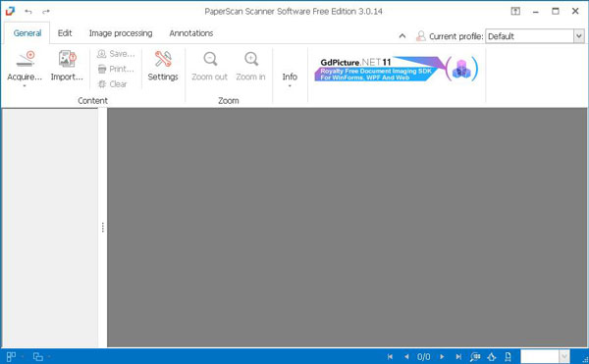The height and width of the screenshot is (364, 589).
Task: Click the Save button in Content group
Action: coord(116,54)
